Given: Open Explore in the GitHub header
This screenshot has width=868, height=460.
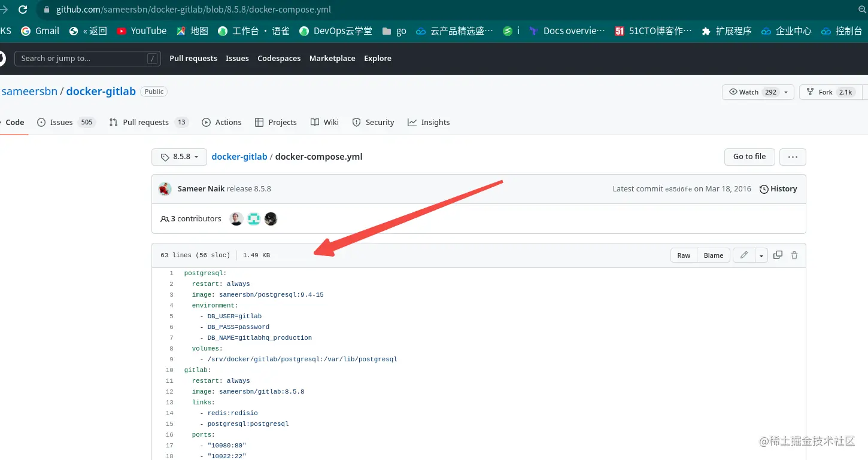Looking at the screenshot, I should click(378, 59).
